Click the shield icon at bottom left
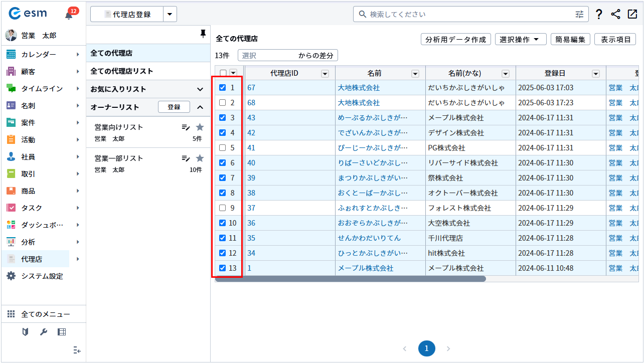 tap(25, 332)
